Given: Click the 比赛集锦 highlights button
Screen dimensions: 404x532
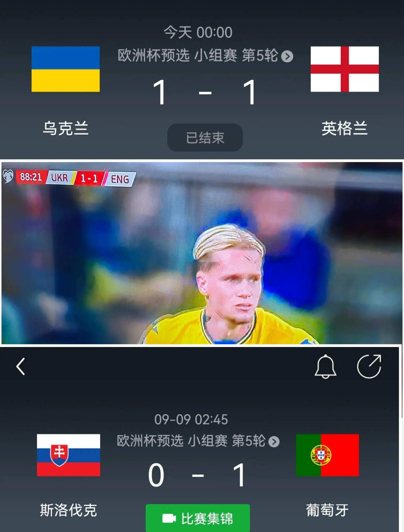Looking at the screenshot, I should [198, 518].
